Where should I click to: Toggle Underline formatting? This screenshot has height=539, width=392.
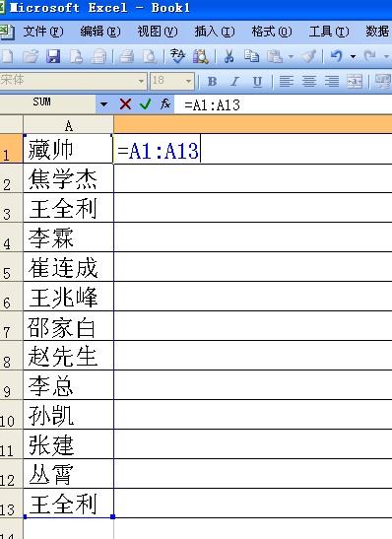[x=257, y=82]
